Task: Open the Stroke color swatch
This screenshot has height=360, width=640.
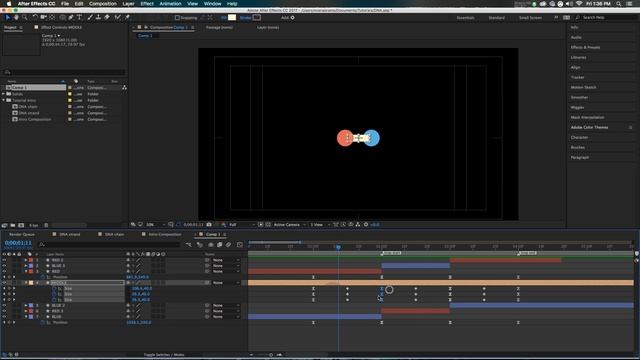Action: point(257,18)
